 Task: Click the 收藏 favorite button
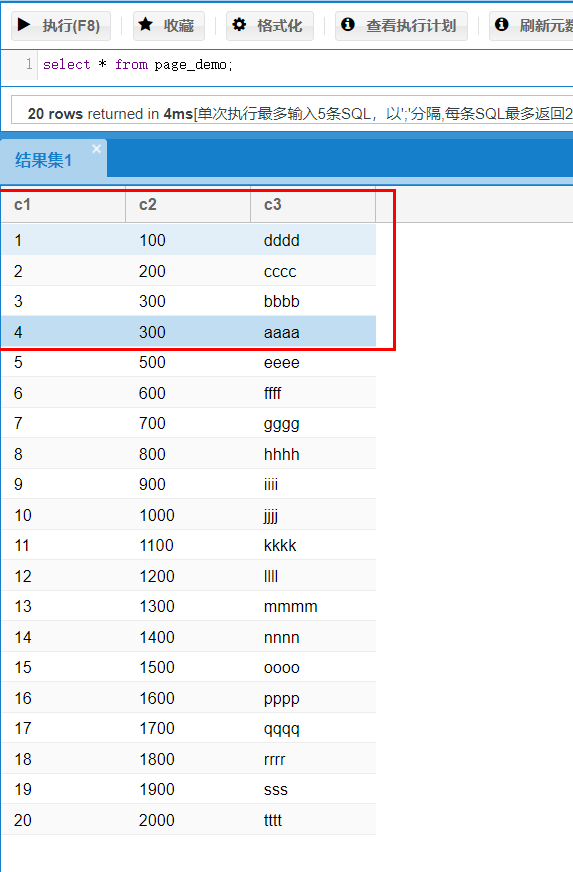(169, 26)
